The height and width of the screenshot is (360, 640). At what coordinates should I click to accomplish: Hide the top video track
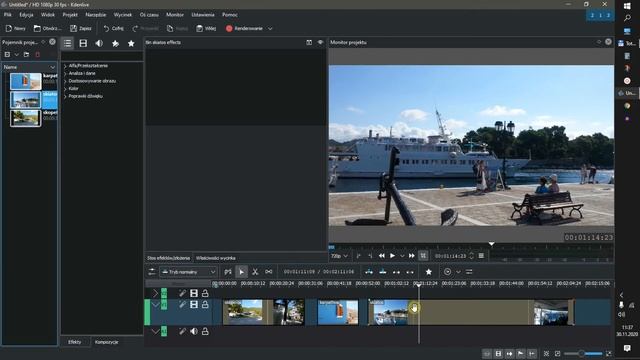point(194,293)
